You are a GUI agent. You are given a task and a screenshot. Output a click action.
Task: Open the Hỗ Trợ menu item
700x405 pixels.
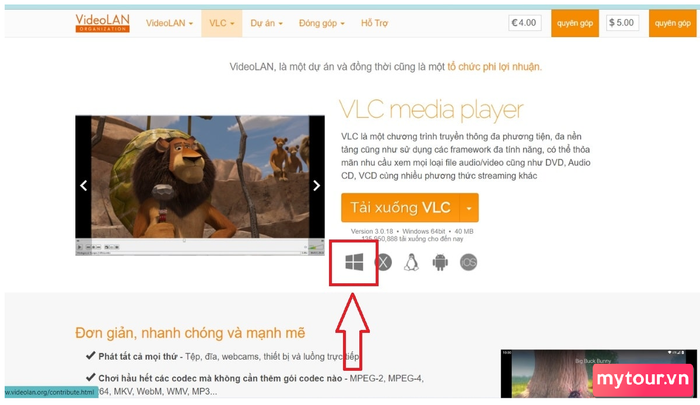pyautogui.click(x=374, y=23)
